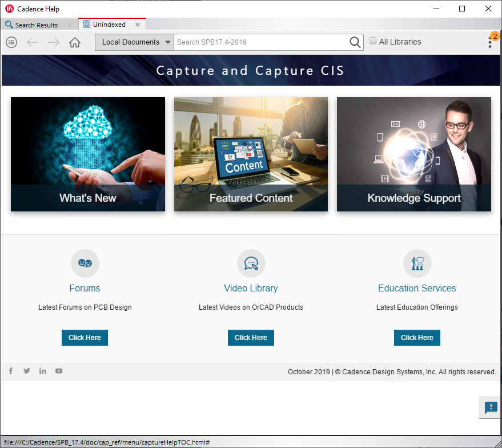Focus the Search SPB17.4-2019 field
Viewport: 502px width, 448px height.
coord(261,42)
